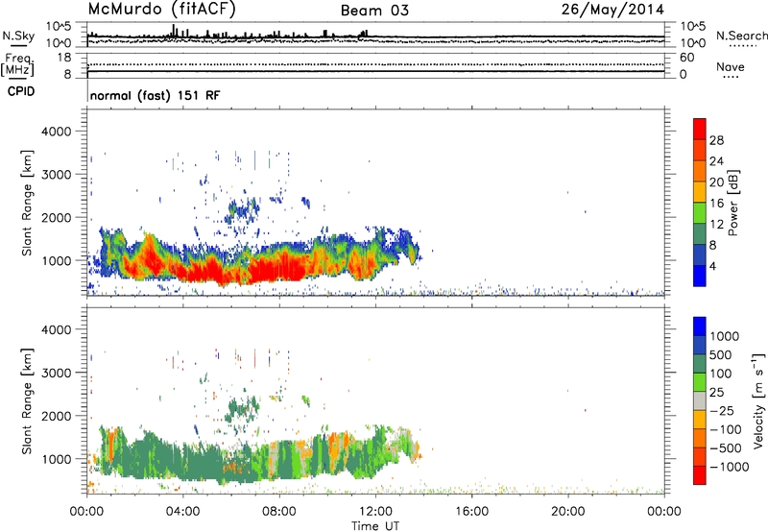The image size is (768, 532).
Task: Click the dark green 100–500 Velocity band
Action: point(700,364)
